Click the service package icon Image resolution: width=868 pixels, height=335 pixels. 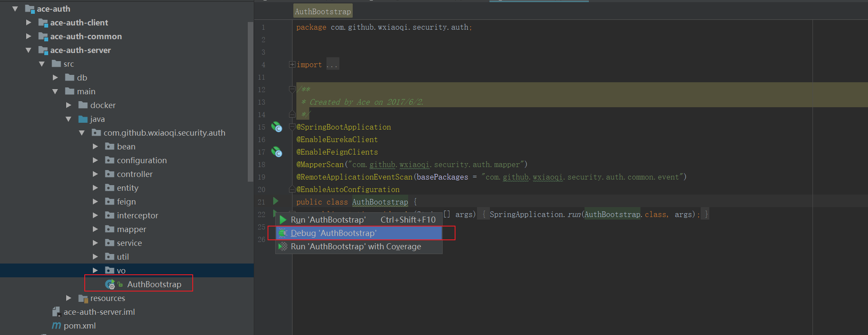tap(109, 243)
